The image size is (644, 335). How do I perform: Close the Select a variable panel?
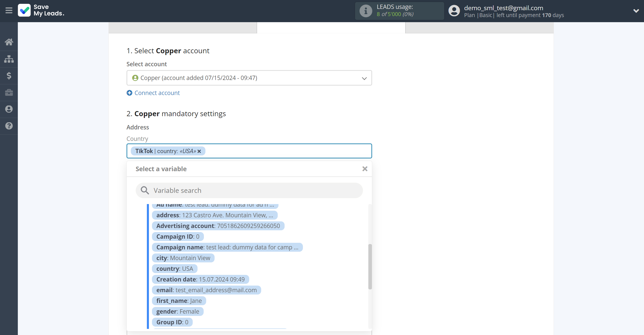tap(365, 169)
